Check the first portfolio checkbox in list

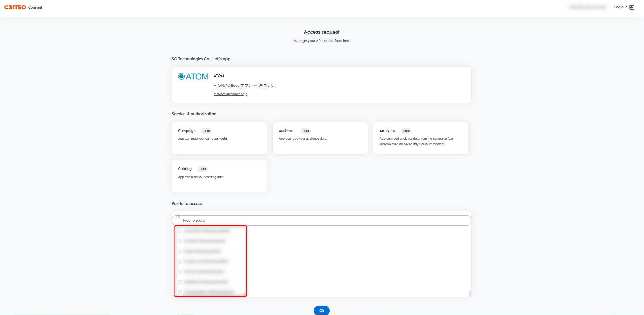point(180,231)
